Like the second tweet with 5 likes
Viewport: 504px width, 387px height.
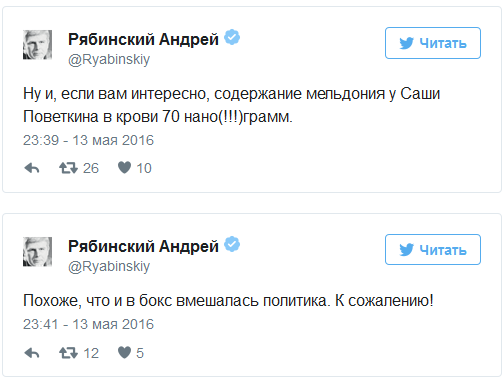coord(124,352)
